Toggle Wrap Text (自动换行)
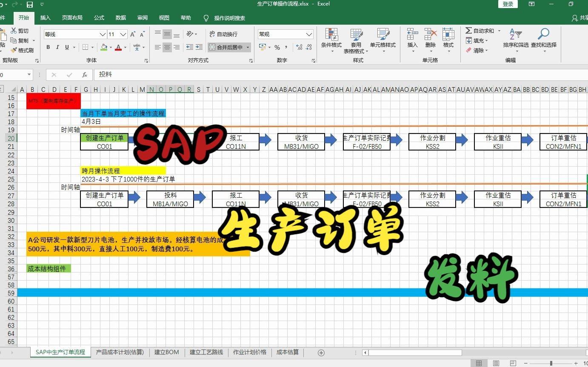The image size is (588, 367). (223, 34)
